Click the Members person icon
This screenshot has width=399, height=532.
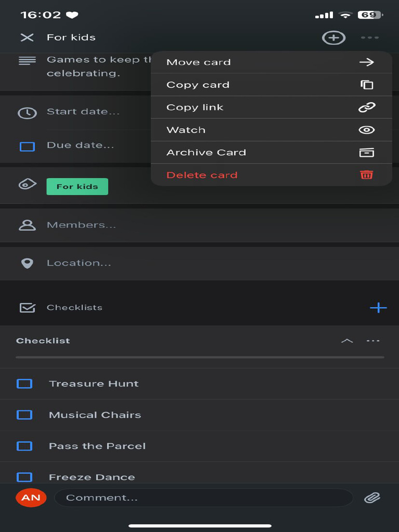click(27, 225)
